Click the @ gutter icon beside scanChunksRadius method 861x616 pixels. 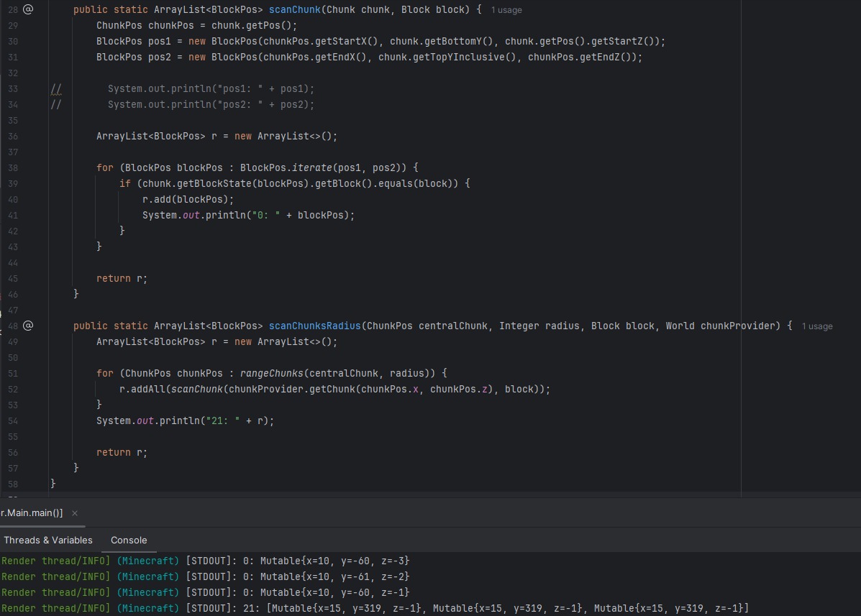28,326
